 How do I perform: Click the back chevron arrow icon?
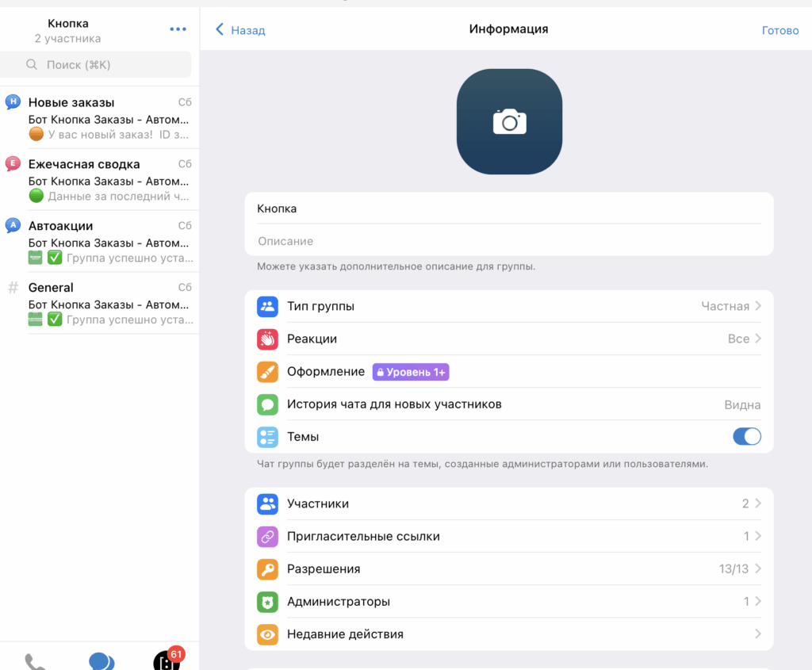[220, 29]
